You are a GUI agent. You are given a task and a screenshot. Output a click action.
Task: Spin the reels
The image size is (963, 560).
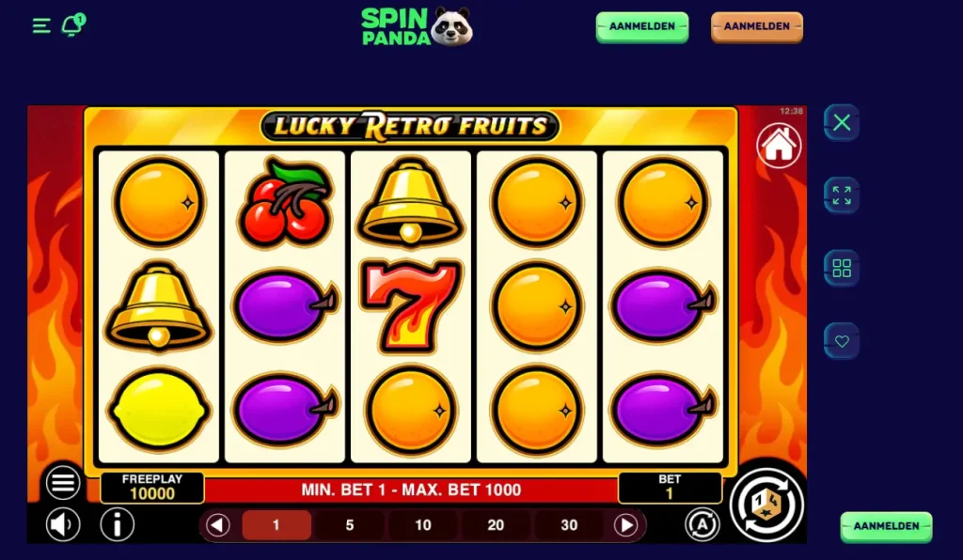coord(766,505)
